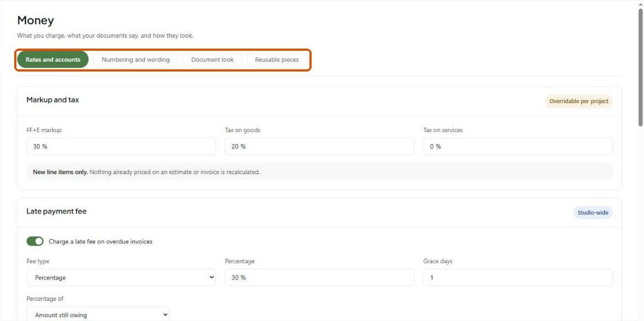Click the Money page title
The height and width of the screenshot is (321, 644).
[36, 21]
